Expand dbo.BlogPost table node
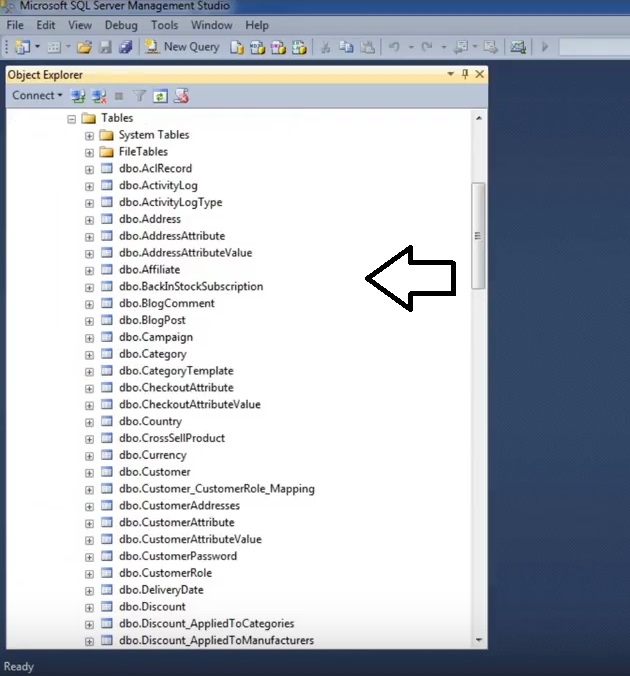Viewport: 630px width, 676px height. coord(89,321)
